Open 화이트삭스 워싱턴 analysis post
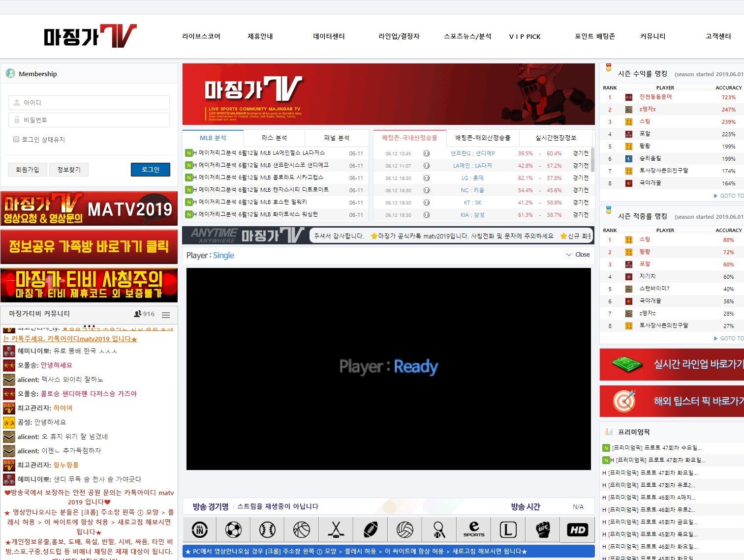The image size is (744, 560). (255, 214)
